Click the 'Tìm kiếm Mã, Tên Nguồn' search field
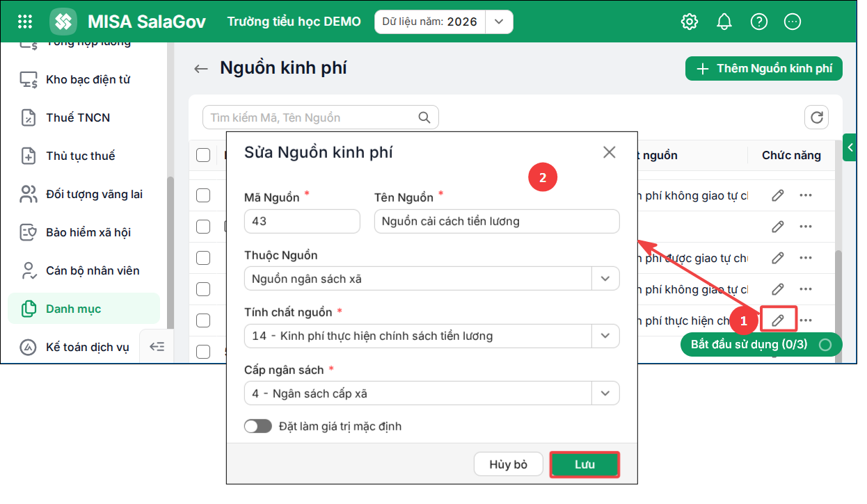 [x=320, y=117]
